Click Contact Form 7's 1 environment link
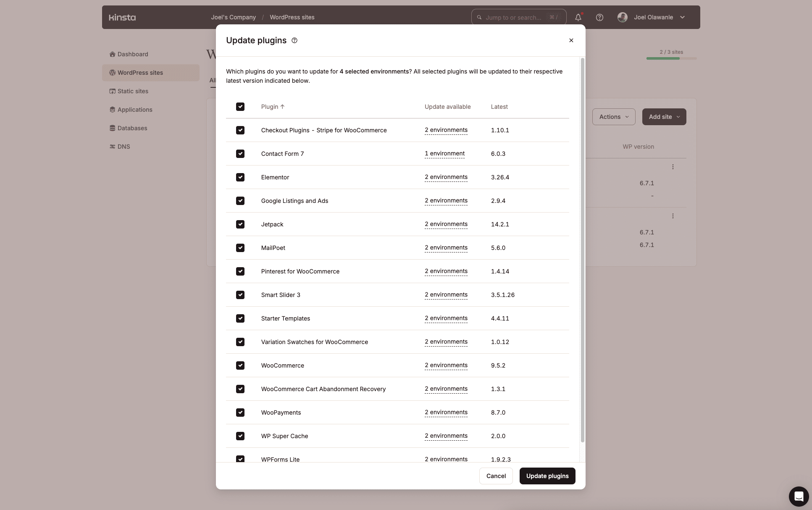The image size is (812, 510). pos(444,154)
